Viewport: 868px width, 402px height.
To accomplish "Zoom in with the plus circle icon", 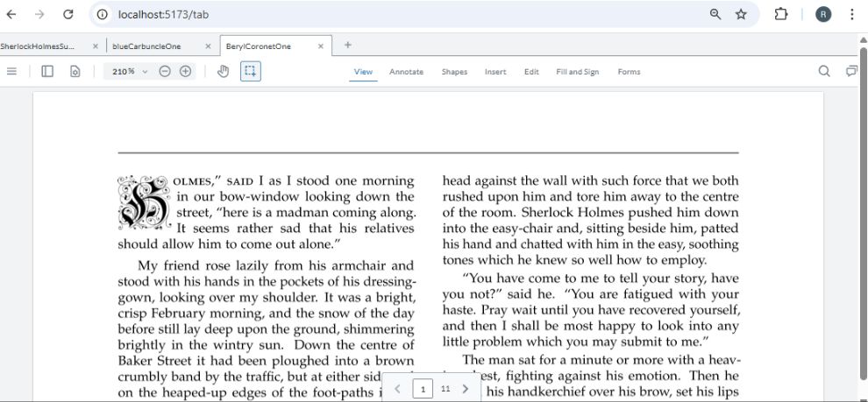I will 186,71.
